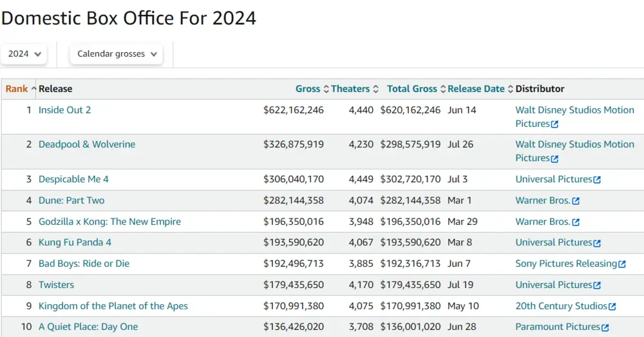
Task: Open the Inside Out 2 release page
Action: [64, 110]
